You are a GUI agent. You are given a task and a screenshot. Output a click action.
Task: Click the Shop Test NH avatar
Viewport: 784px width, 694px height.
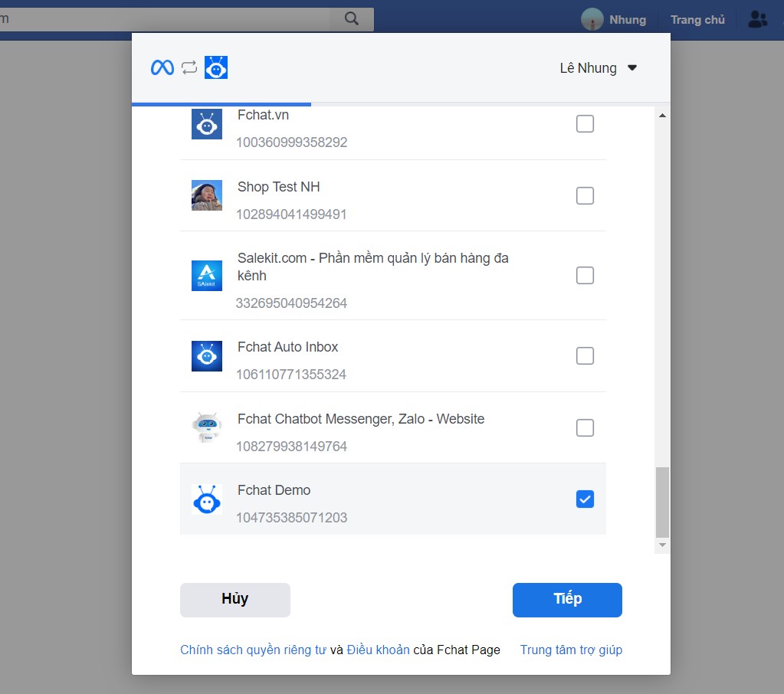coord(206,195)
